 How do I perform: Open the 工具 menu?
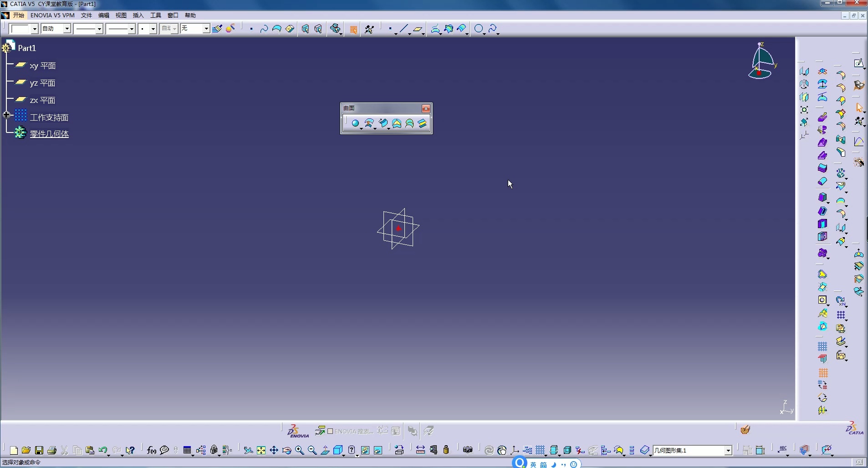(155, 15)
